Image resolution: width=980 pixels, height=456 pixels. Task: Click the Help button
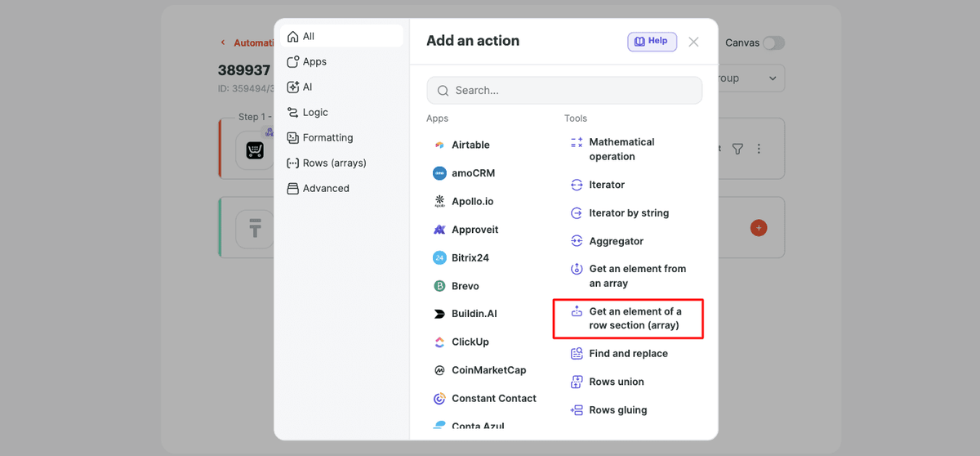(x=652, y=41)
